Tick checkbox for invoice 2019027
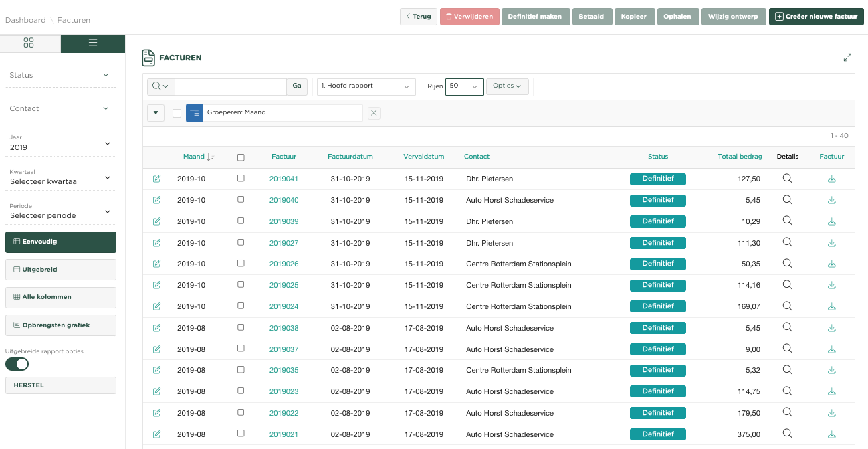This screenshot has width=868, height=449. pyautogui.click(x=241, y=242)
